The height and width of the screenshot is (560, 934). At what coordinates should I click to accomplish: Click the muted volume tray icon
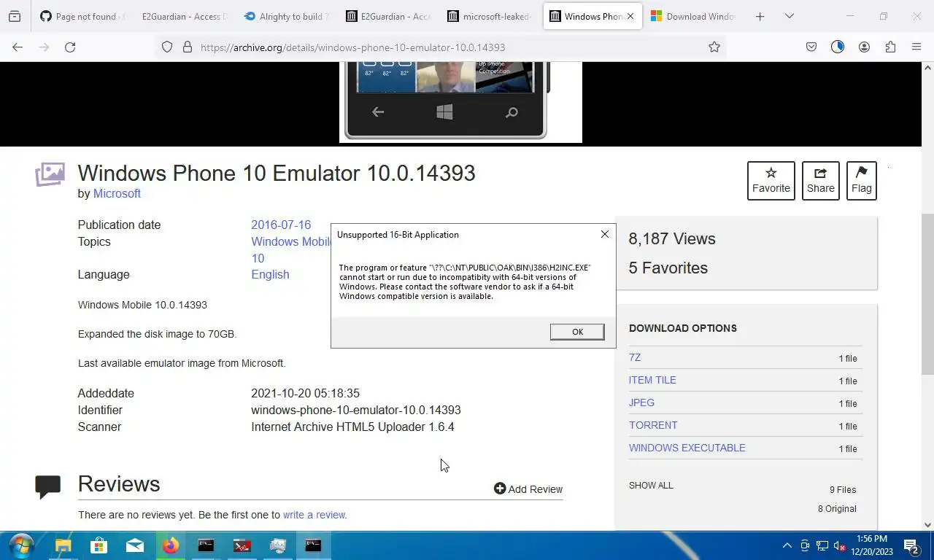(x=840, y=545)
